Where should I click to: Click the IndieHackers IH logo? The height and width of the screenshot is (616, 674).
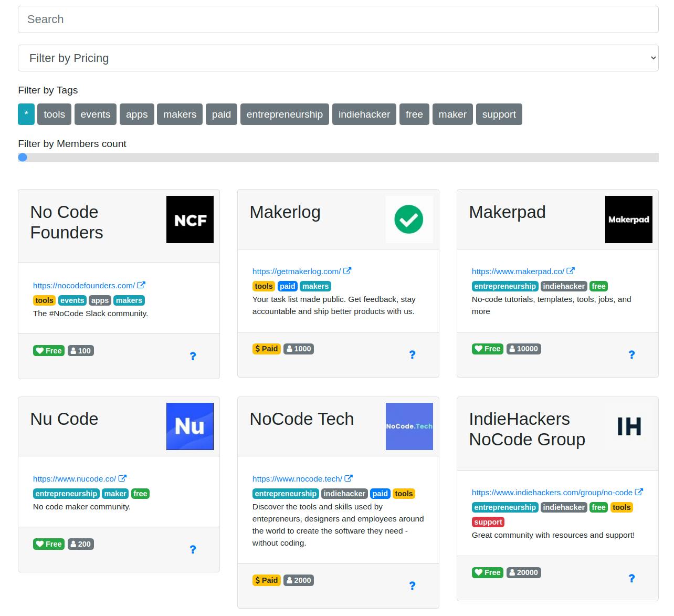tap(629, 426)
